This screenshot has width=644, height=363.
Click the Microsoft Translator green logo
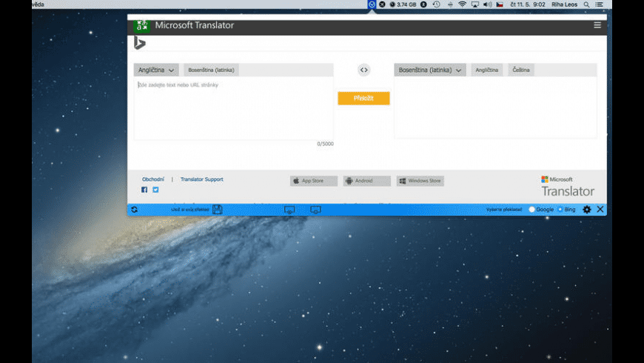pyautogui.click(x=141, y=25)
